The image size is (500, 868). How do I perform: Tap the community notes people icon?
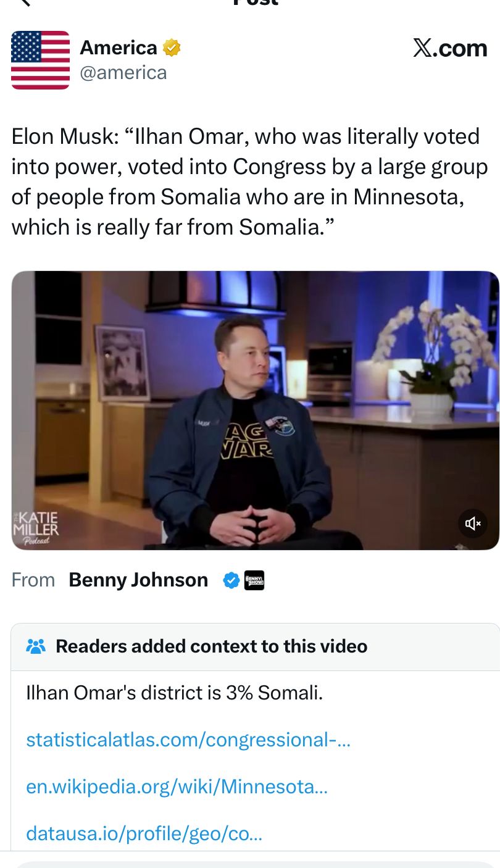[36, 646]
